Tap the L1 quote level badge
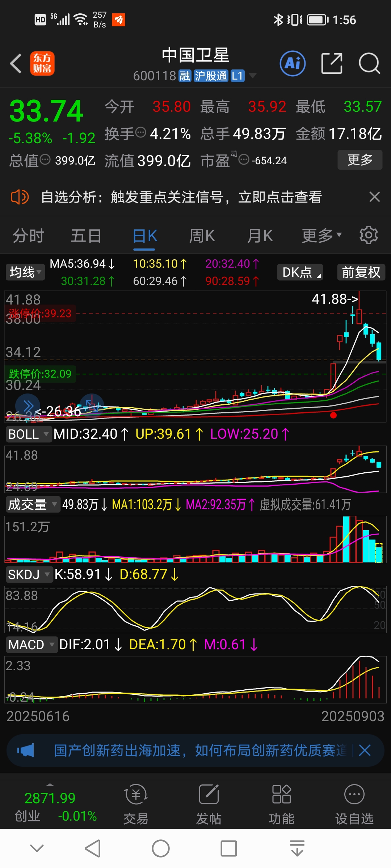Screen dimensions: 391x868 [237, 76]
